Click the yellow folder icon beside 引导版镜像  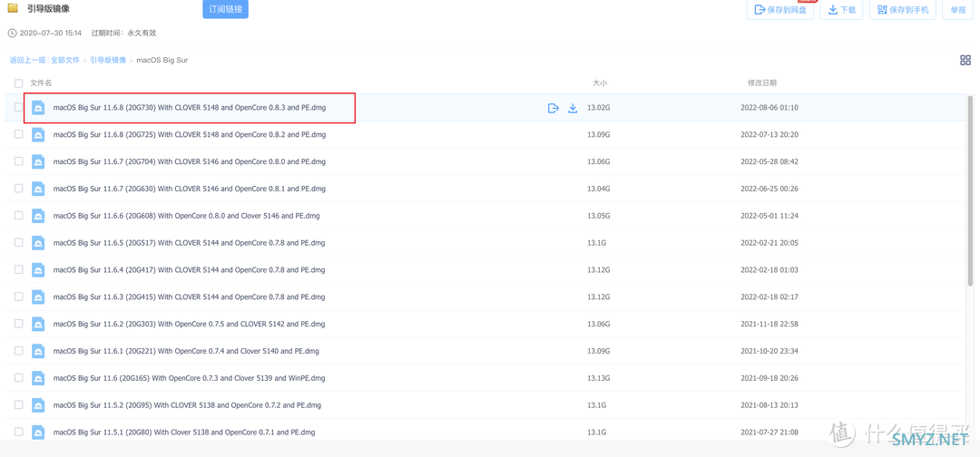point(13,9)
